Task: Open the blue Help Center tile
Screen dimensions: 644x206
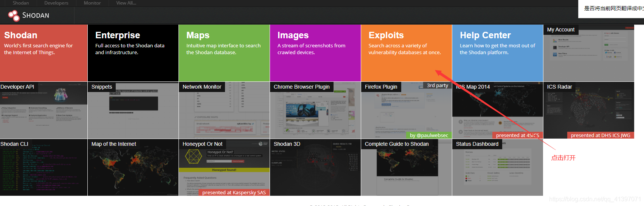Action: coord(498,53)
